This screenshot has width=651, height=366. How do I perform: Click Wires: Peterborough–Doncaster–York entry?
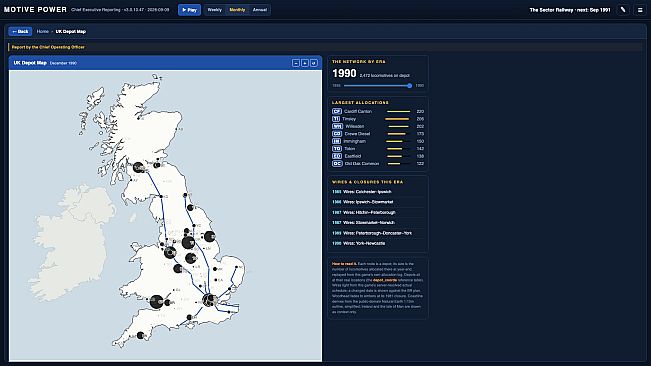[x=378, y=233]
